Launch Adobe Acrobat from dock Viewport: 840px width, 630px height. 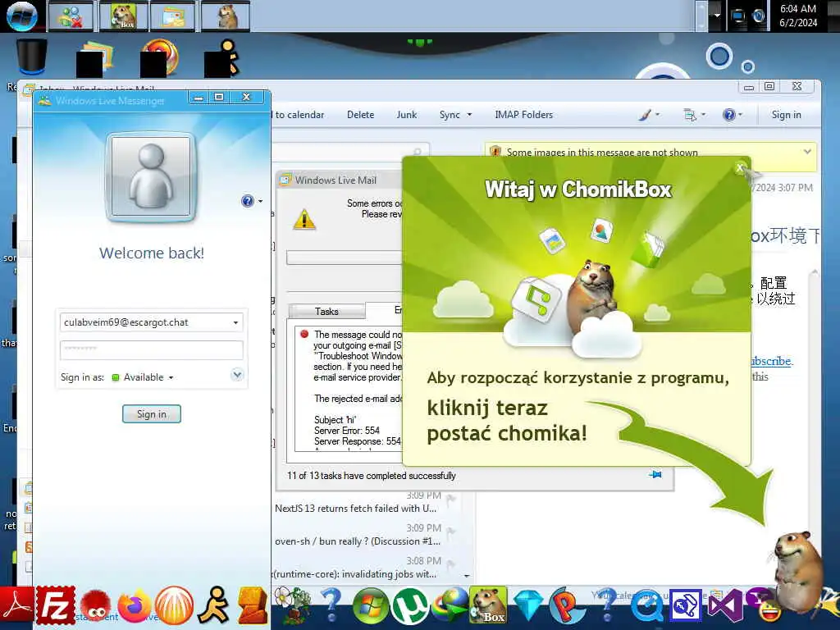click(16, 606)
